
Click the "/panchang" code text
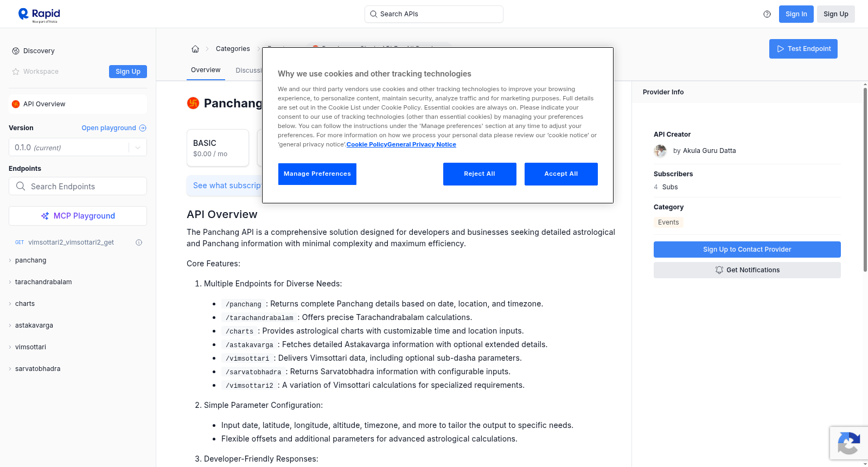point(244,304)
